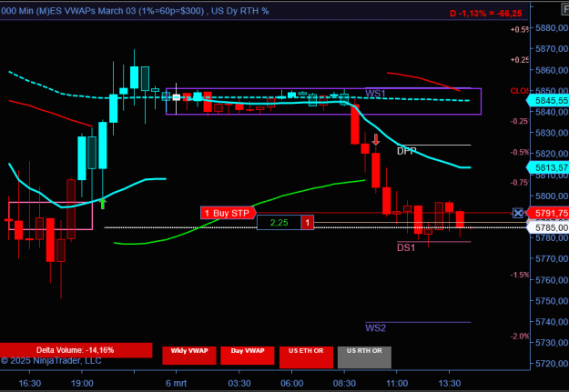
Task: Click the position quantity '1' marker
Action: [x=308, y=222]
